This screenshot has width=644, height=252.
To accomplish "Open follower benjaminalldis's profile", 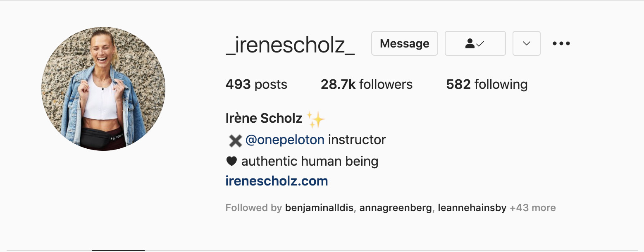I will pos(319,208).
